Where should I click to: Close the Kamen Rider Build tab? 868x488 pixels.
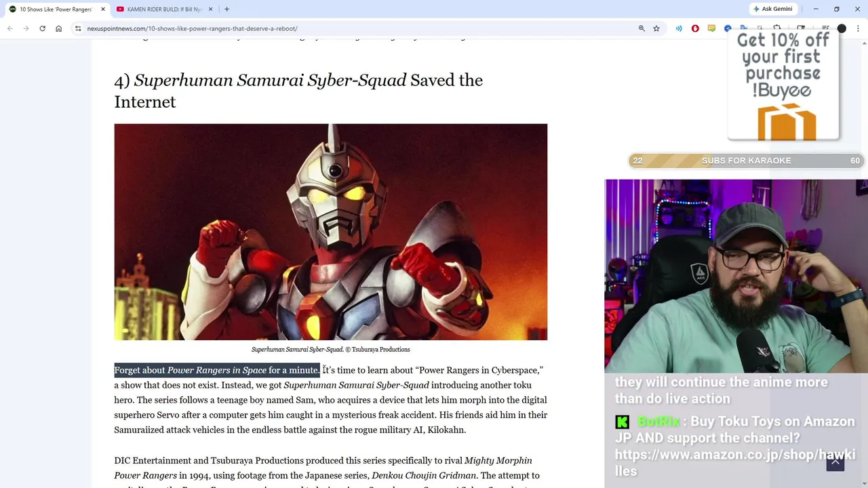210,9
